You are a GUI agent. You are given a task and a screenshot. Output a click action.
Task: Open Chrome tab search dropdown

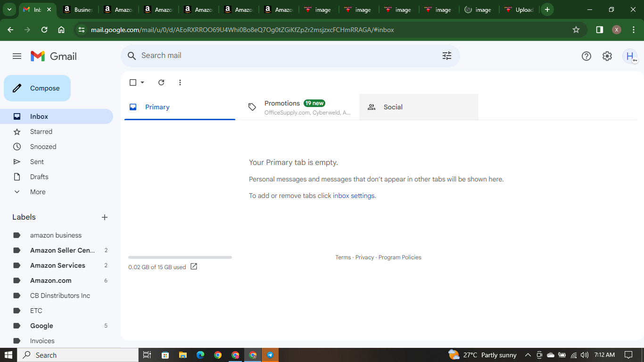(9, 9)
